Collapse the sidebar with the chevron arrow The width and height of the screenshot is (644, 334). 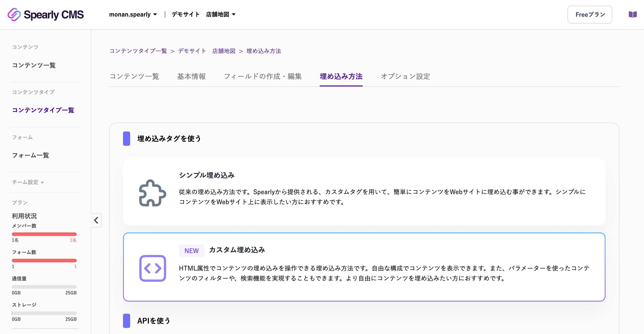point(96,220)
